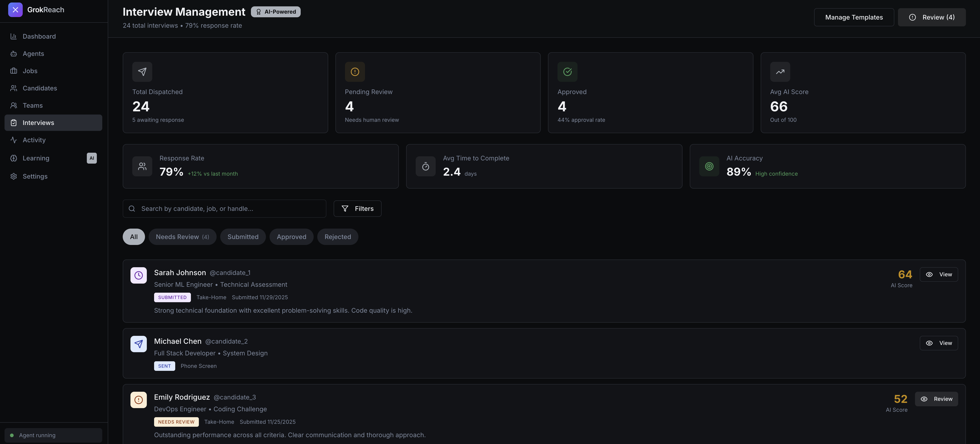Click the AI Accuracy target icon
The width and height of the screenshot is (980, 444).
[x=709, y=166]
